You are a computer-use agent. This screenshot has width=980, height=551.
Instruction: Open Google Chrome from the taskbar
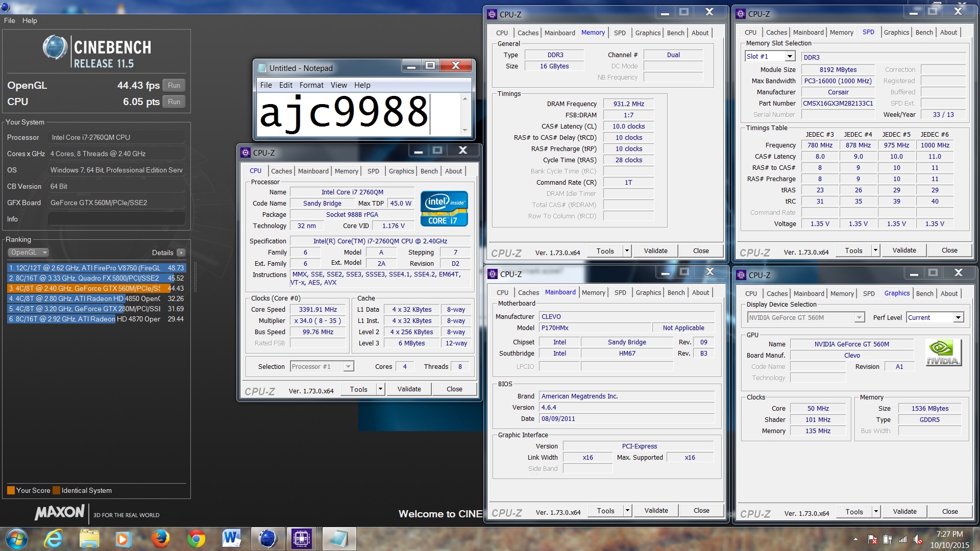point(196,539)
